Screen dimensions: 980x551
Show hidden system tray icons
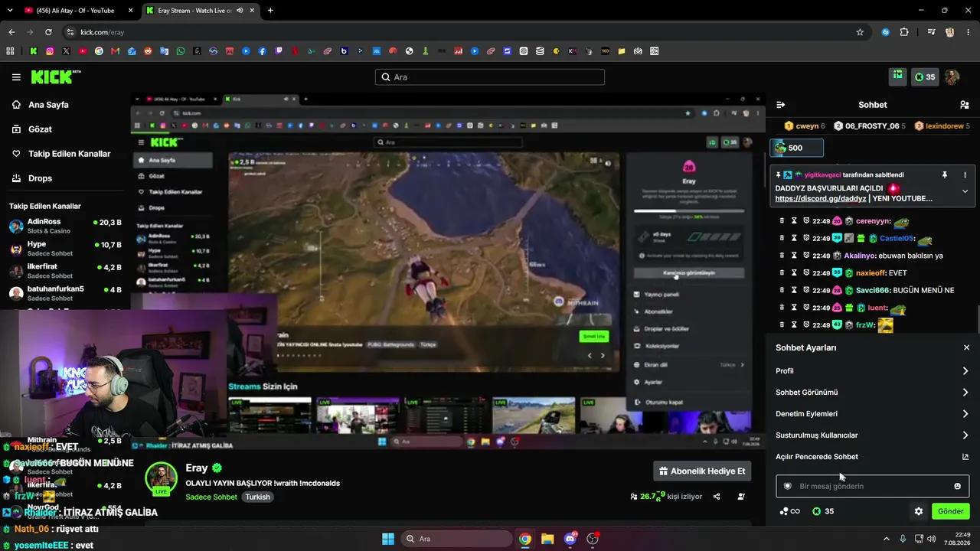887,539
